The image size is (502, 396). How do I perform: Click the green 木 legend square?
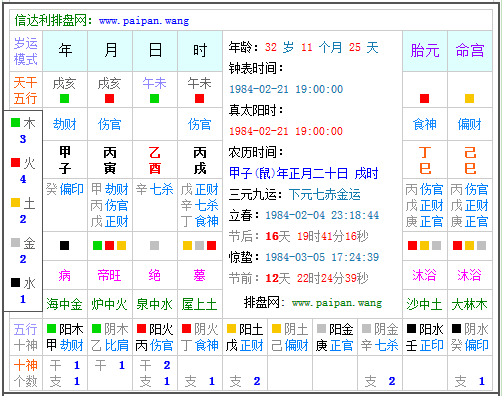(x=16, y=122)
